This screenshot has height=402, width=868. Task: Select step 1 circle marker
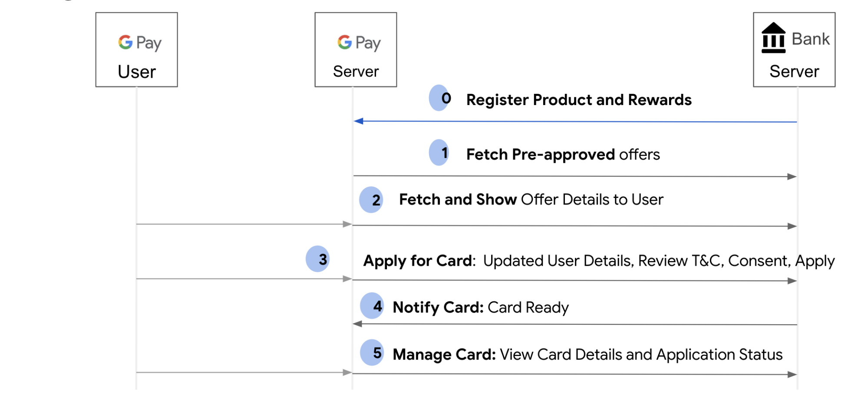pos(439,152)
